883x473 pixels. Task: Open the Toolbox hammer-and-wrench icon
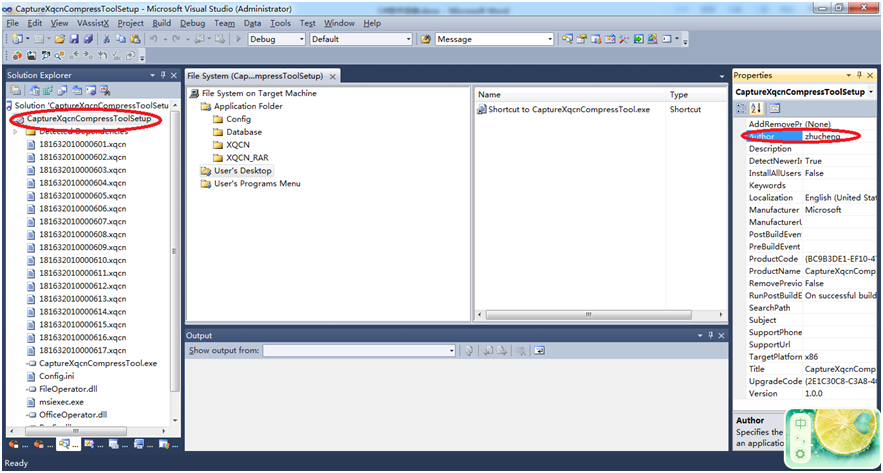623,39
